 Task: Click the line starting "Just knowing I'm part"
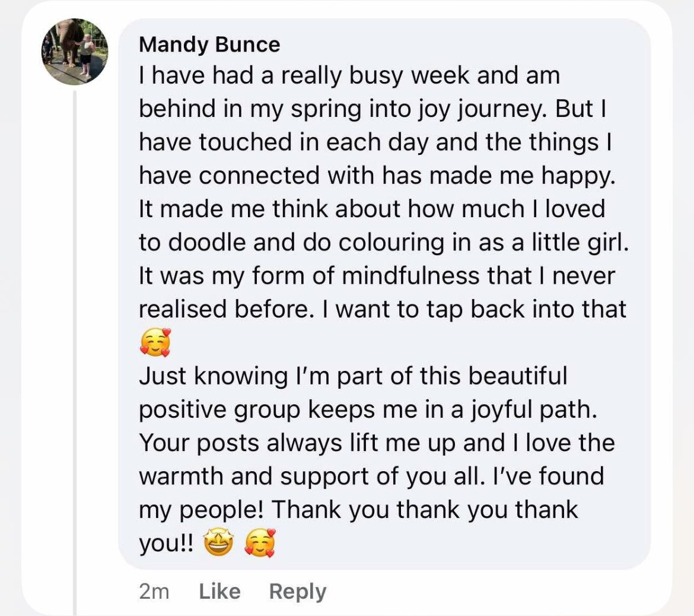[x=353, y=376]
